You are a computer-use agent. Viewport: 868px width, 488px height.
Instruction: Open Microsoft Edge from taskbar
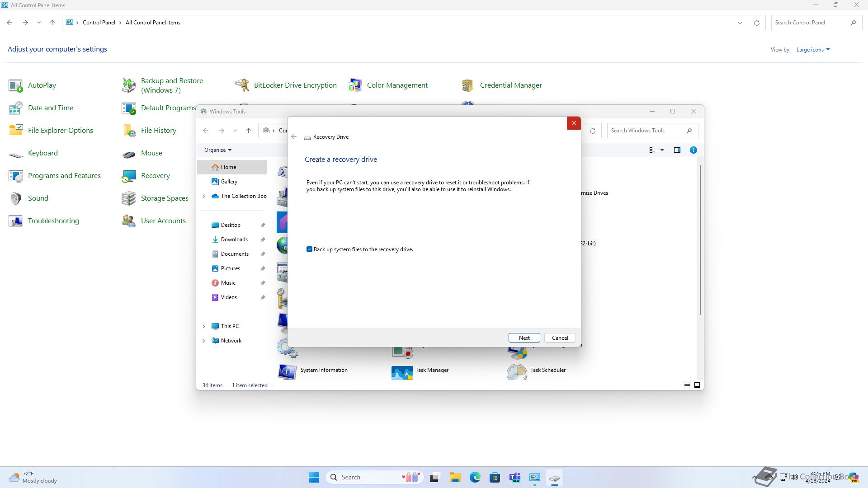(475, 477)
